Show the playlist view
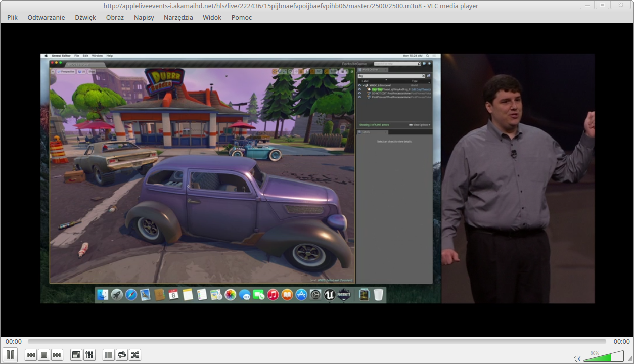 109,355
